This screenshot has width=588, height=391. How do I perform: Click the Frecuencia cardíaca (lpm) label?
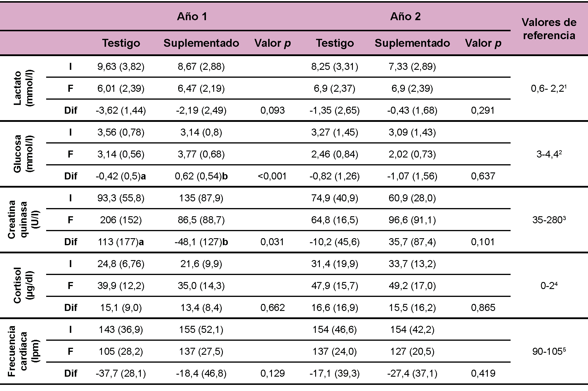tap(23, 351)
